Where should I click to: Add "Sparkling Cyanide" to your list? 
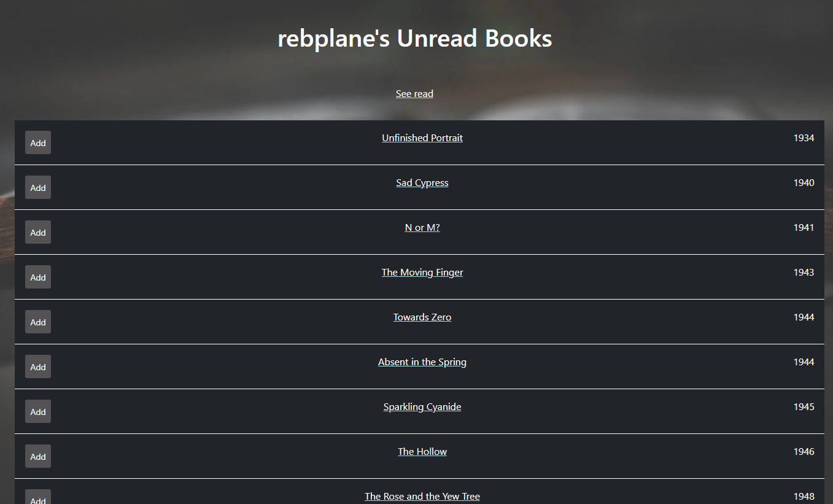point(37,411)
